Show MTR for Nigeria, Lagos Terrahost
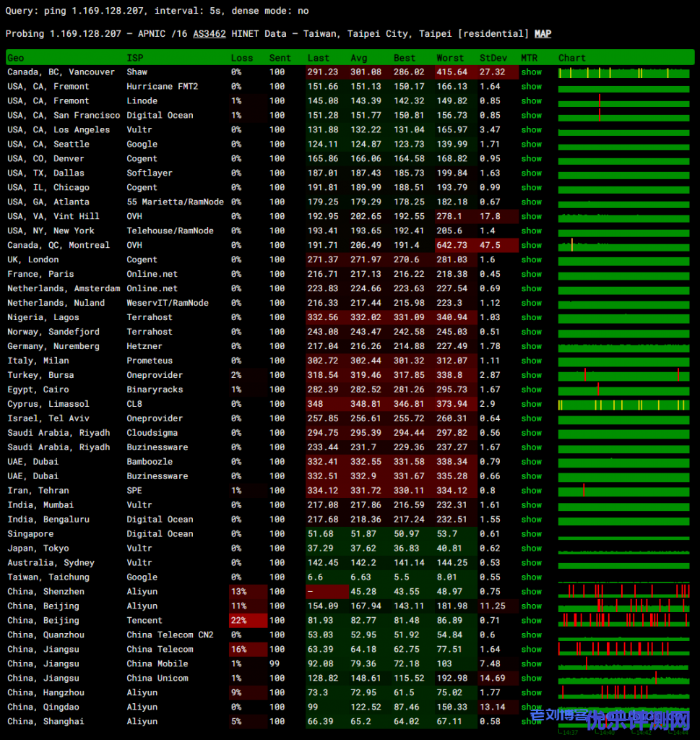The width and height of the screenshot is (700, 740). (531, 317)
